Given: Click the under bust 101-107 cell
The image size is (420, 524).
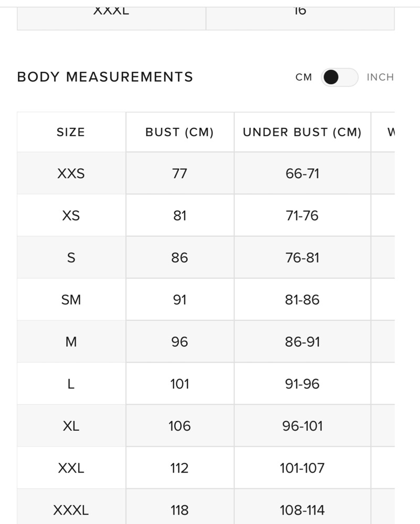Looking at the screenshot, I should click(303, 468).
